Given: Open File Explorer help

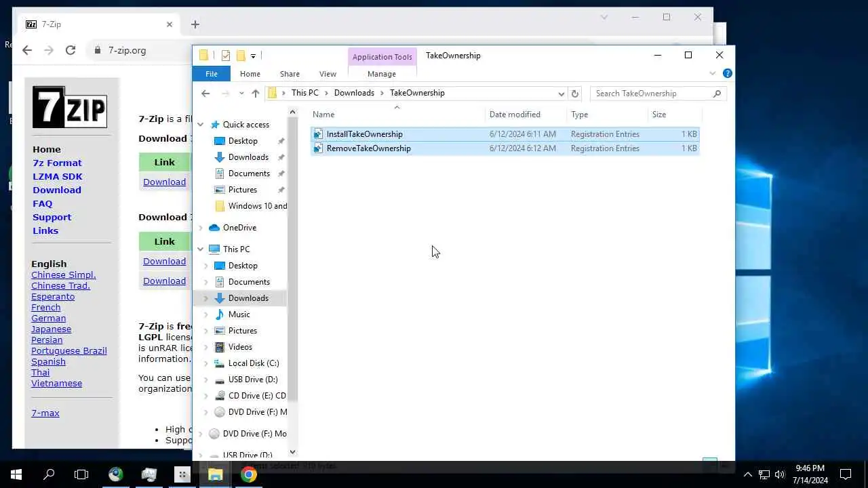Looking at the screenshot, I should click(x=727, y=73).
